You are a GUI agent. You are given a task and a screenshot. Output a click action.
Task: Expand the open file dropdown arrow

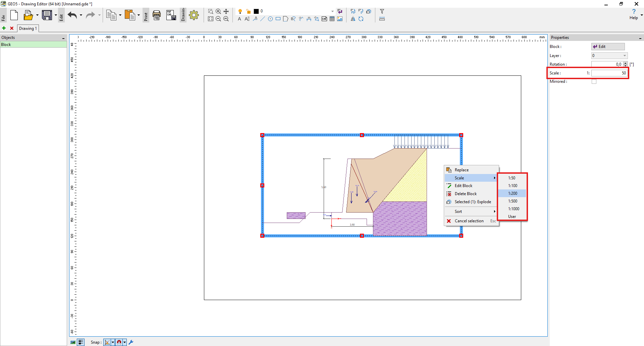click(37, 15)
